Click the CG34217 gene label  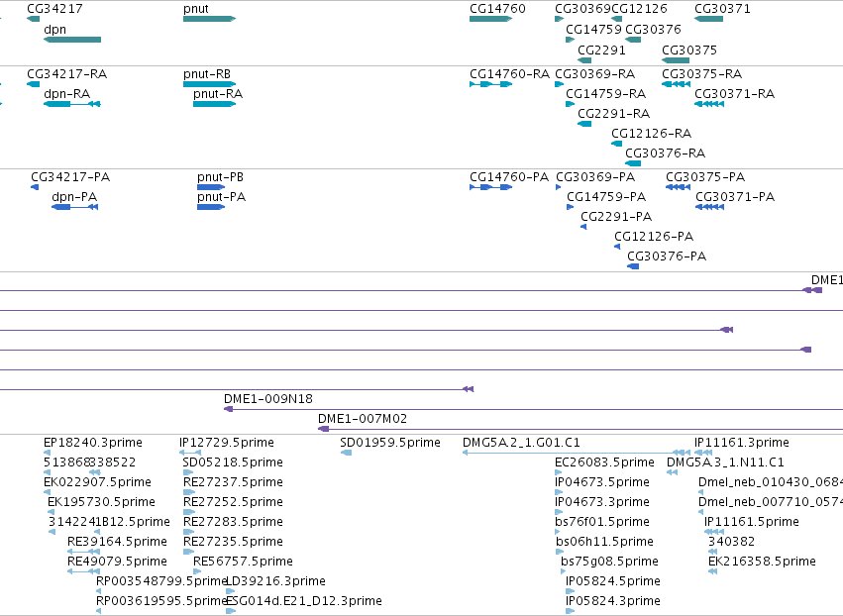point(54,9)
